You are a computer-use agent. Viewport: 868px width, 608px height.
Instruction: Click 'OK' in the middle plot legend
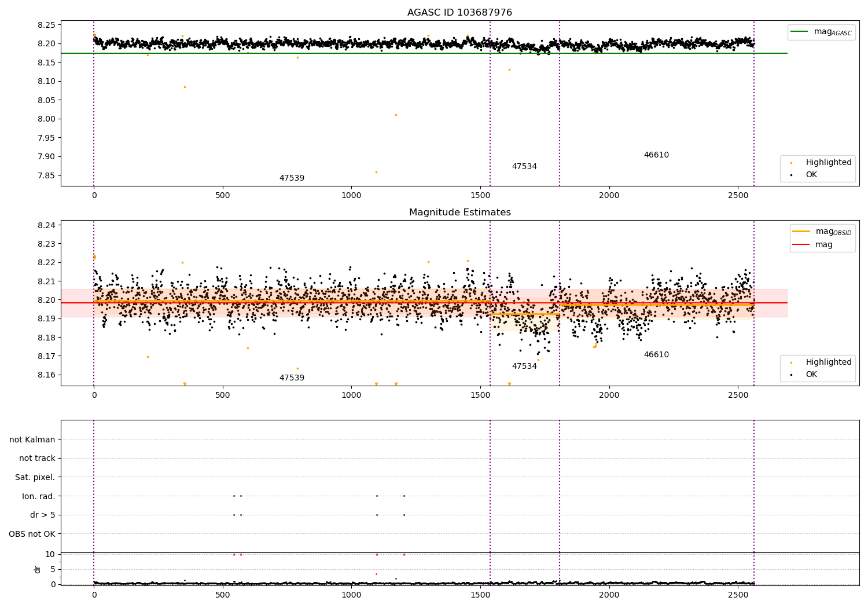pos(811,375)
